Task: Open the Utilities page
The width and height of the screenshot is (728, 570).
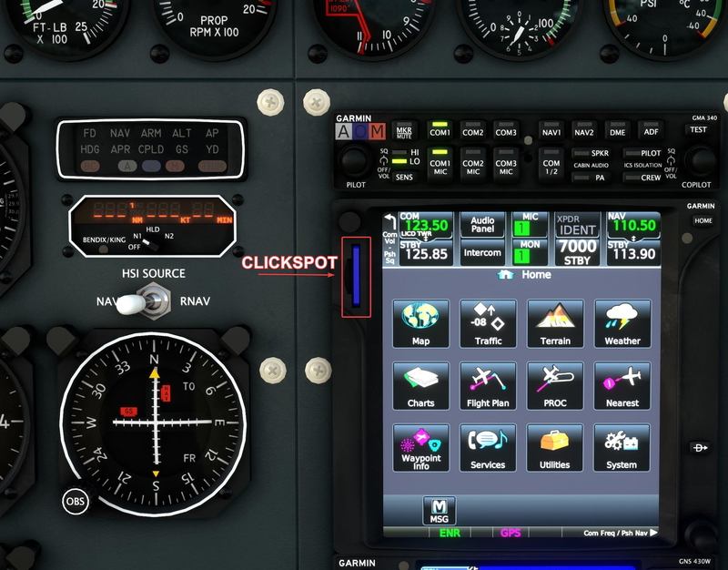Action: tap(555, 448)
